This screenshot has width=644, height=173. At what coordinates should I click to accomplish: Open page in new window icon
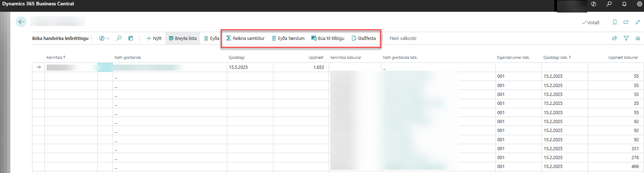(626, 22)
